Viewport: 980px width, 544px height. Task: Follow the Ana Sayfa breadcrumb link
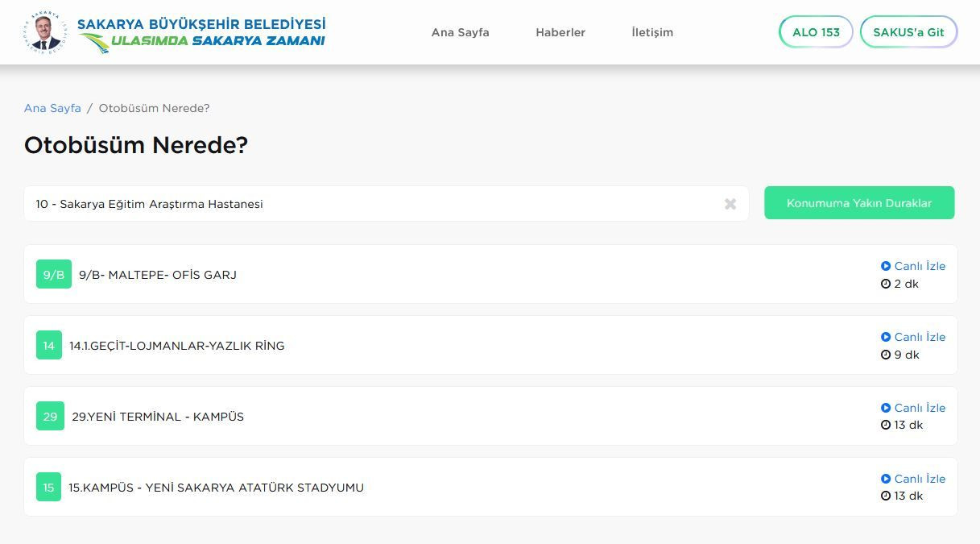52,108
